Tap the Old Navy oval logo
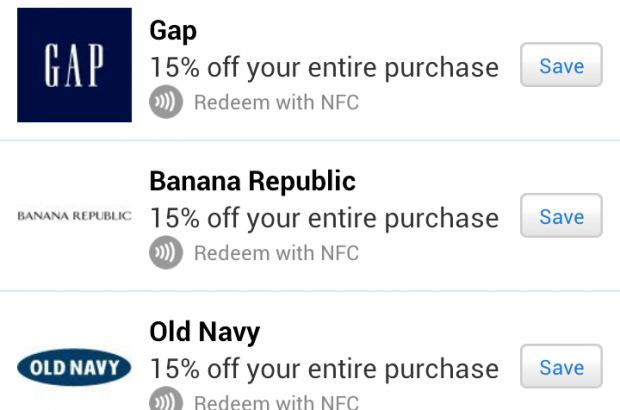Screen dimensions: 620x410 pyautogui.click(x=75, y=368)
